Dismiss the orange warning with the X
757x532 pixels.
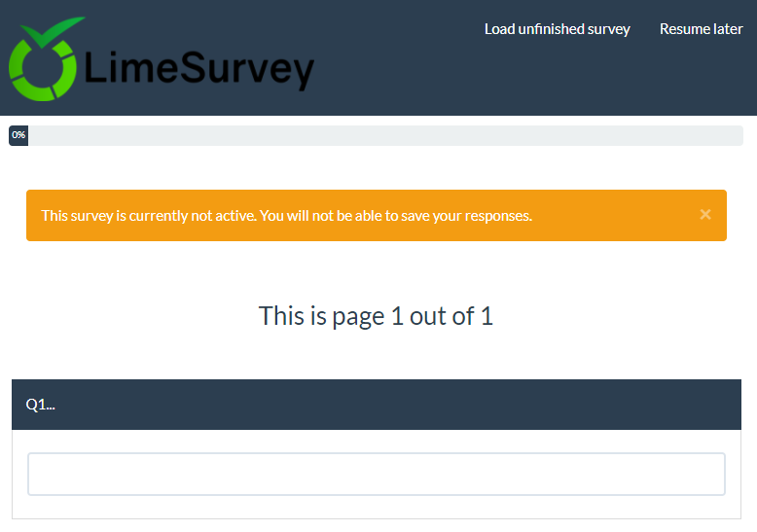[705, 215]
